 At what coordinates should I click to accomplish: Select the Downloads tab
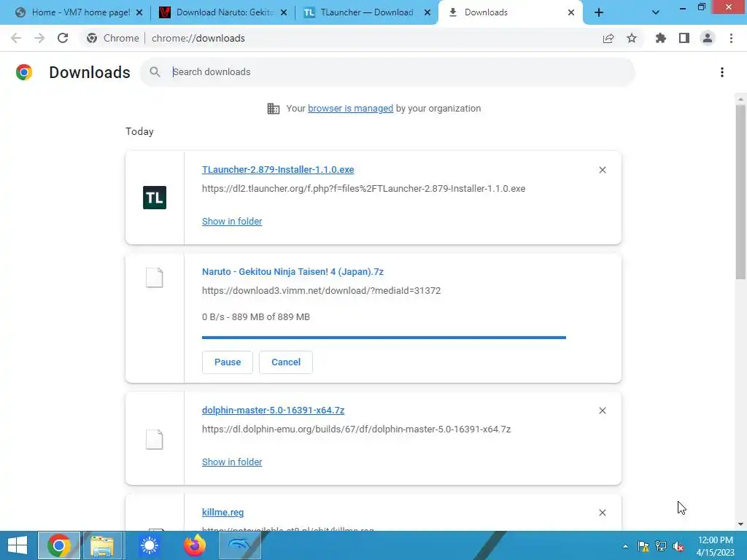point(510,13)
